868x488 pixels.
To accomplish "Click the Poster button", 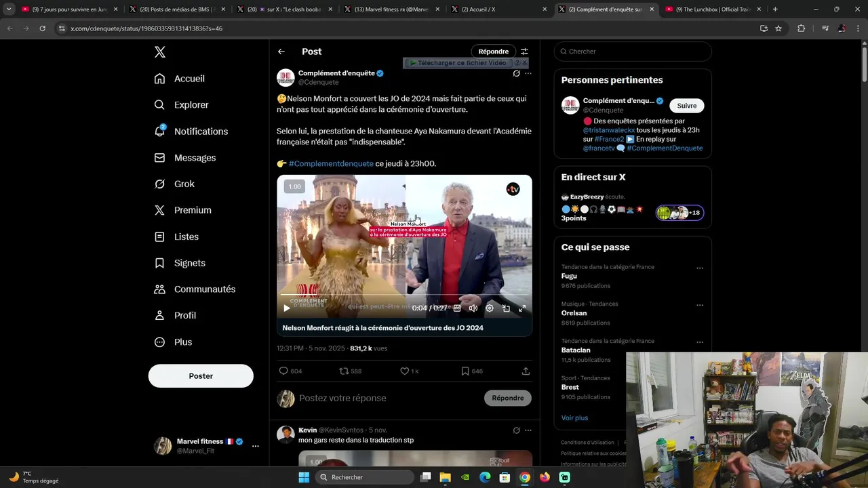I will click(x=201, y=376).
